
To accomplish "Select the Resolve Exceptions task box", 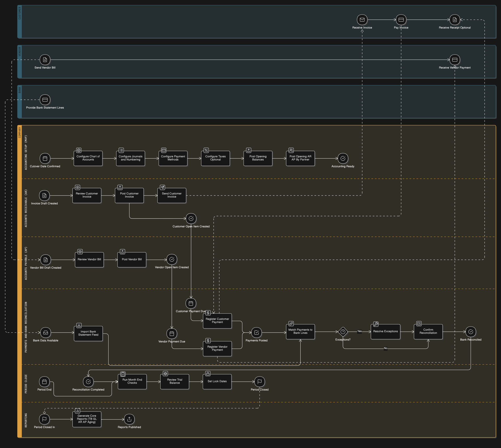I will point(385,332).
